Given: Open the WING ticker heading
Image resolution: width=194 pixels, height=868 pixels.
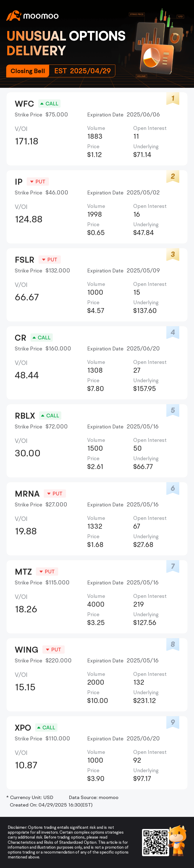Looking at the screenshot, I should (x=27, y=650).
